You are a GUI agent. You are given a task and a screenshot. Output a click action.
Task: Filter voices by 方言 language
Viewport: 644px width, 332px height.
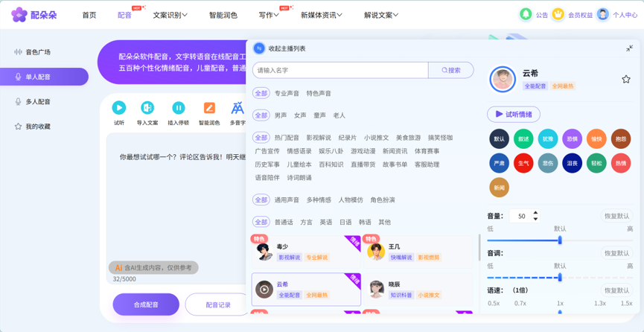(x=307, y=223)
